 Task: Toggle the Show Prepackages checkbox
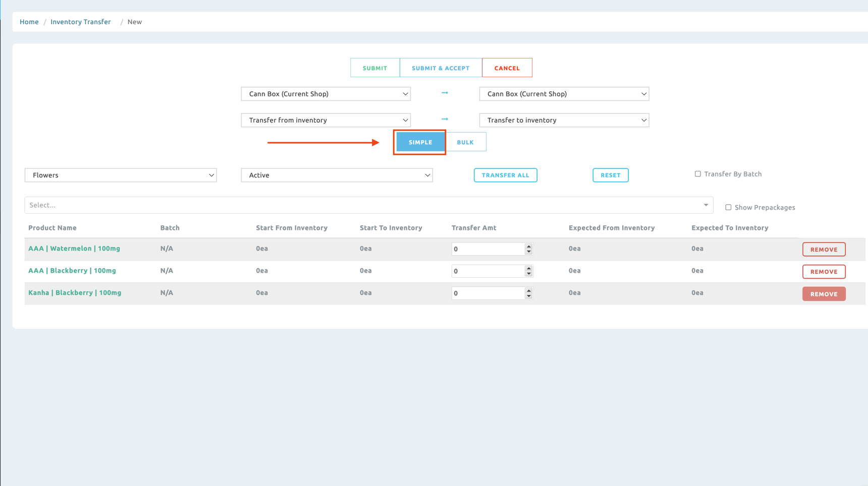click(728, 207)
